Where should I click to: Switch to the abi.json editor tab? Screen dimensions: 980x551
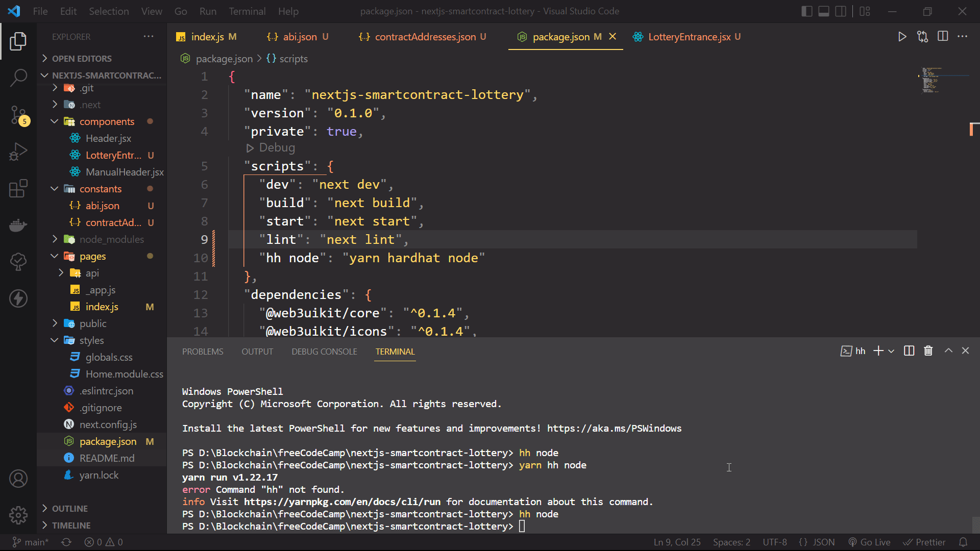[298, 37]
